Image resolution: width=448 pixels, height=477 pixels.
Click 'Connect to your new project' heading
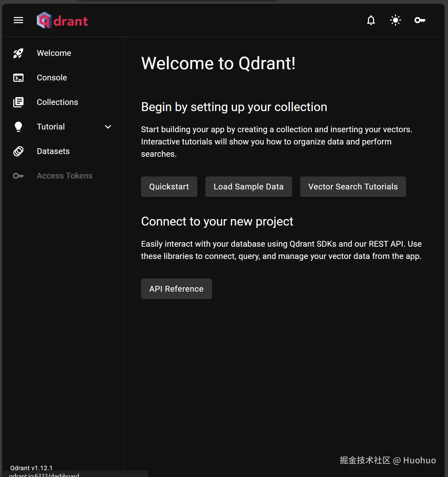(x=217, y=221)
